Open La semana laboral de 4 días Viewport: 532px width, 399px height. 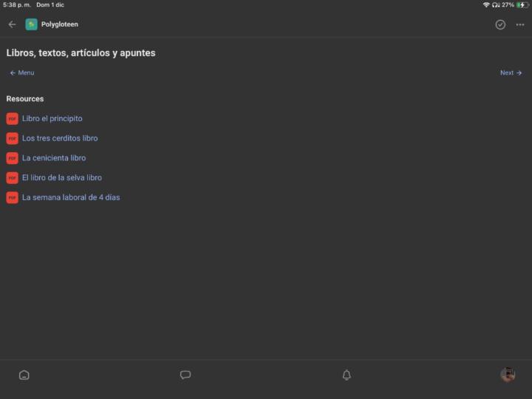(71, 197)
